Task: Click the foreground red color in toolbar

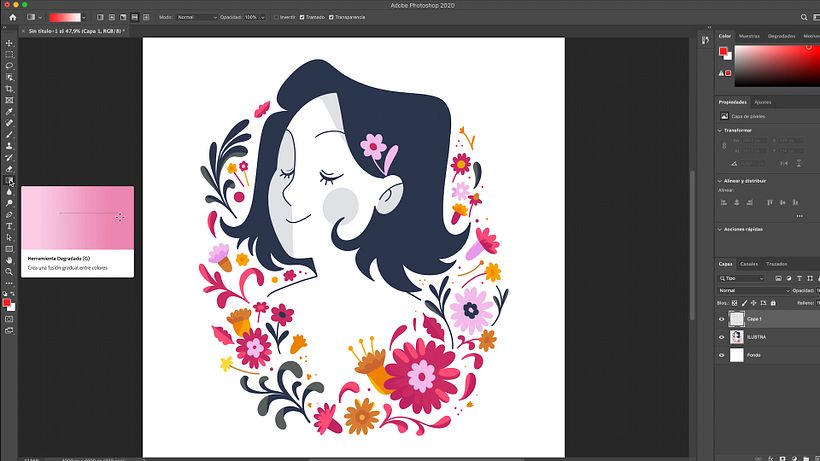Action: (x=6, y=303)
